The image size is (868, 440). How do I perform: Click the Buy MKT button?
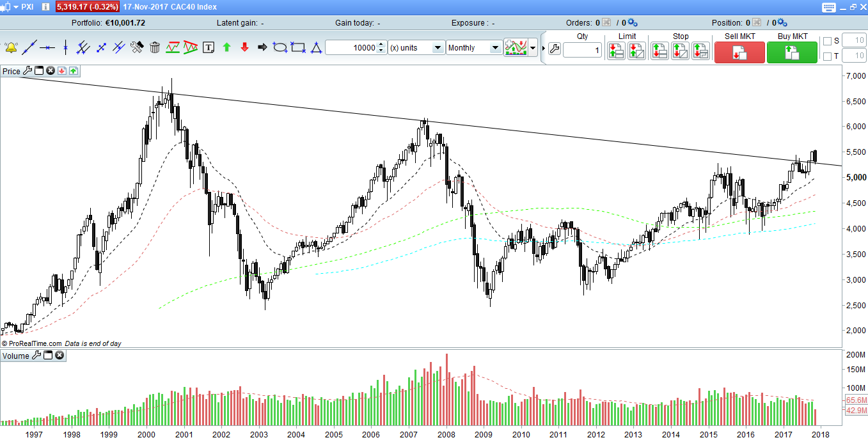[x=792, y=52]
